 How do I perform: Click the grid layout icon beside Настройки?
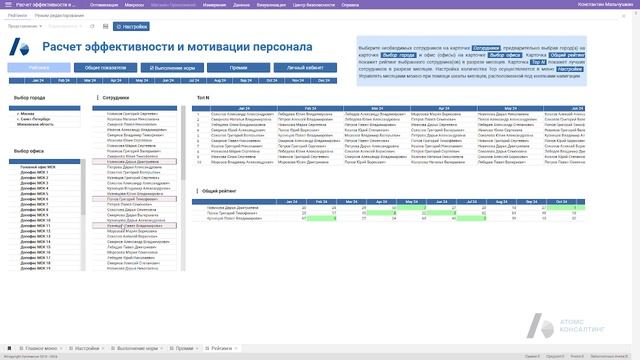click(x=105, y=26)
